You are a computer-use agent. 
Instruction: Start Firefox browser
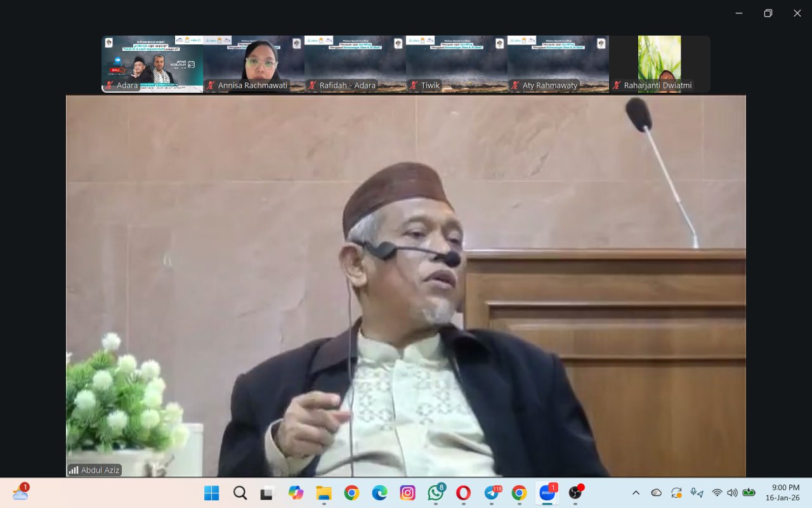(x=463, y=493)
